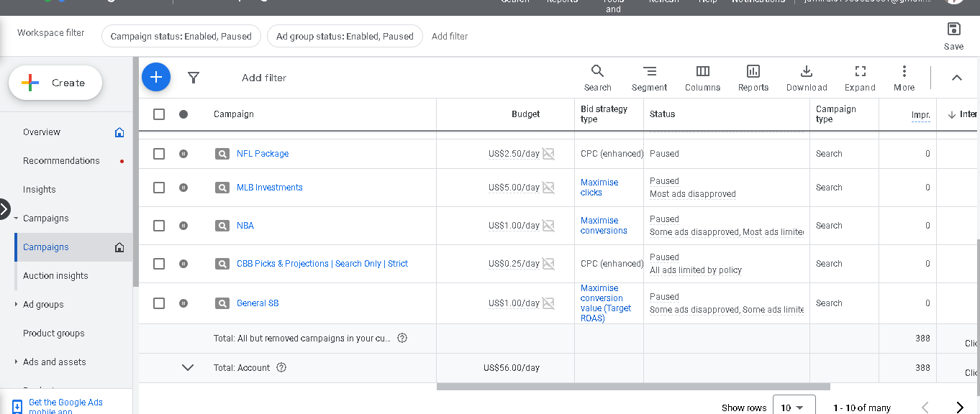
Task: Open the General SB campaign link
Action: click(x=258, y=303)
